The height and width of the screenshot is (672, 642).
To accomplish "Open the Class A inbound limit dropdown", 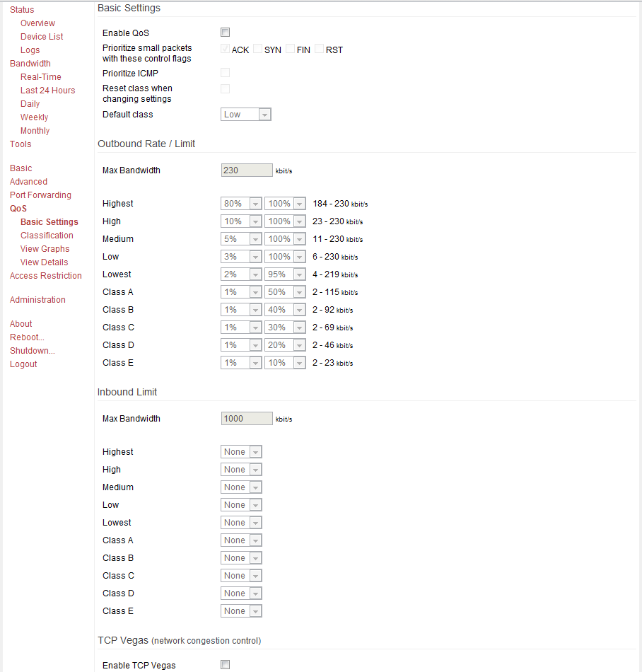I will pyautogui.click(x=241, y=540).
